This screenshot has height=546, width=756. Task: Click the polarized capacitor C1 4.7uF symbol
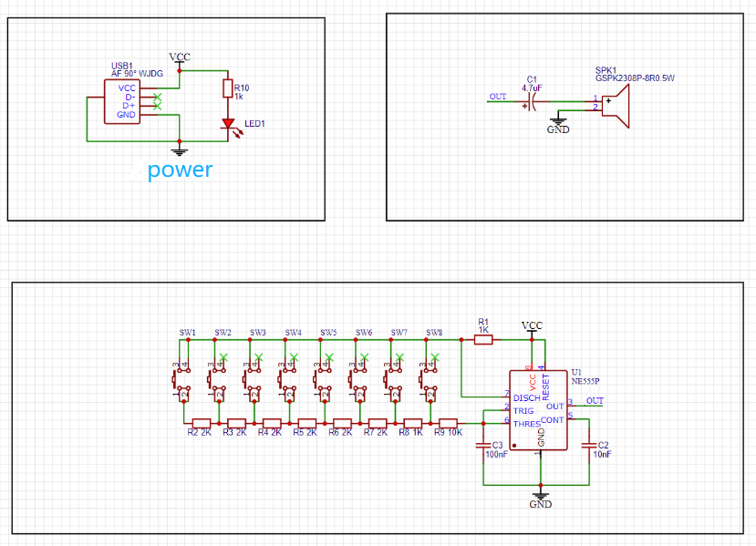pyautogui.click(x=531, y=103)
